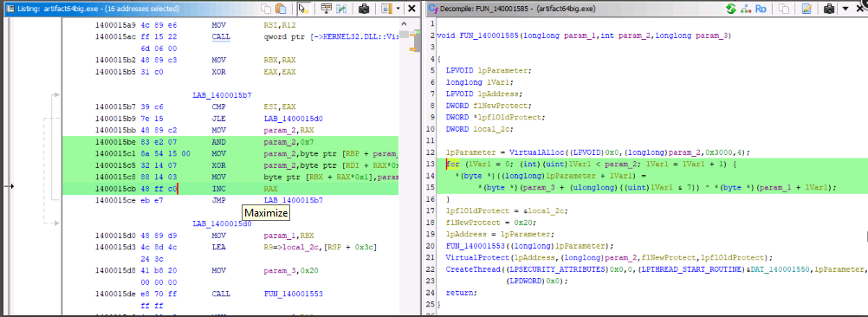Image resolution: width=868 pixels, height=317 pixels.
Task: Open the Decompile control flow graph icon
Action: tap(745, 9)
